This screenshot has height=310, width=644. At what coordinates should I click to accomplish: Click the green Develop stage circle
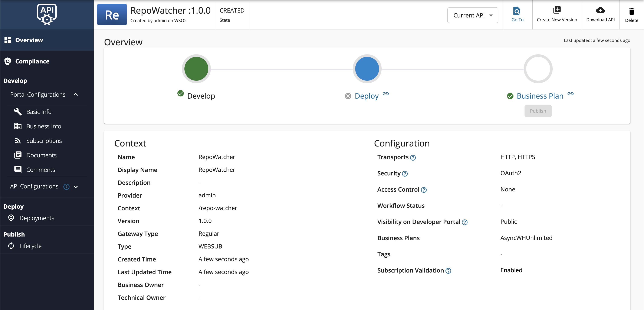[x=196, y=69]
